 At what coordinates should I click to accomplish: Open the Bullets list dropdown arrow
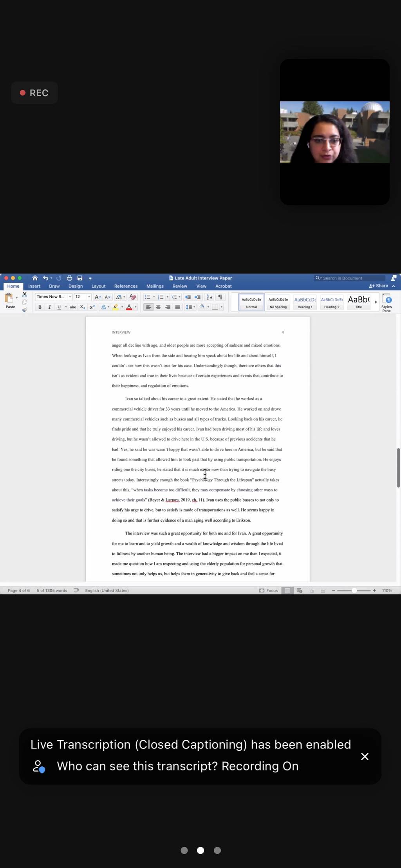tap(154, 297)
